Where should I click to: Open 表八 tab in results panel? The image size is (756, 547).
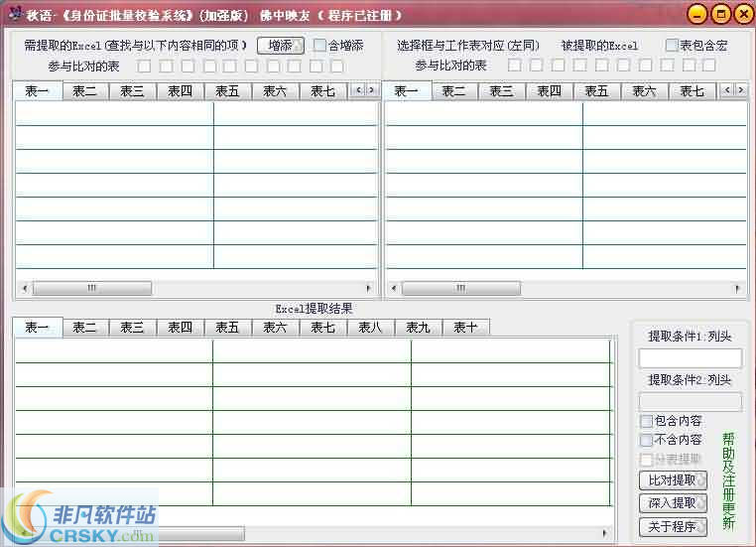[370, 327]
